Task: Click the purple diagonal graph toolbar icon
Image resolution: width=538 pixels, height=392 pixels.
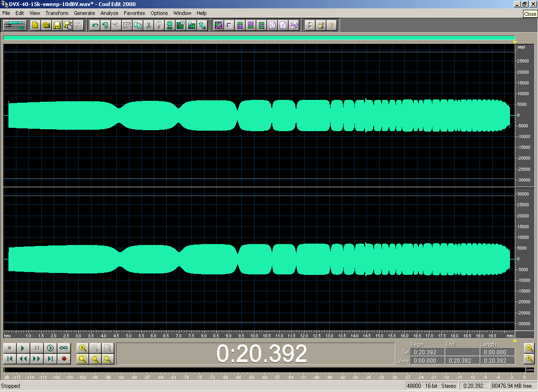Action: coord(219,25)
